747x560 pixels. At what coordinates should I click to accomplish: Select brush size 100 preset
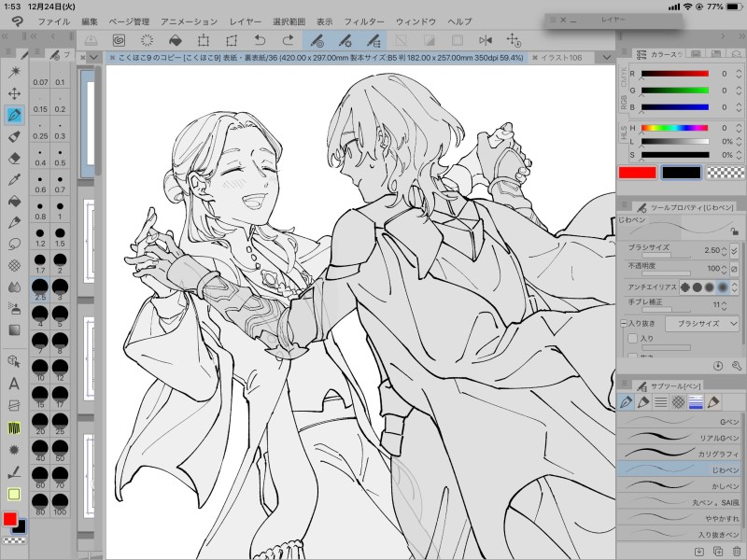pos(60,504)
